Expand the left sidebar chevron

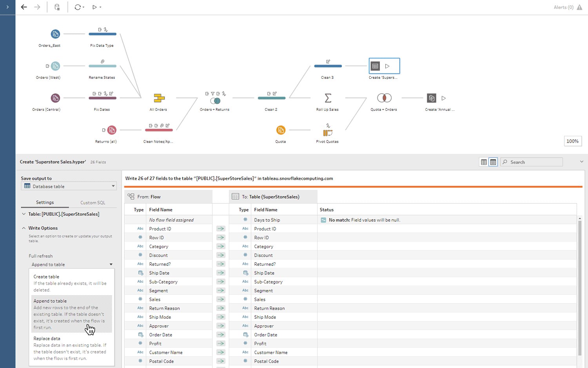pyautogui.click(x=7, y=7)
